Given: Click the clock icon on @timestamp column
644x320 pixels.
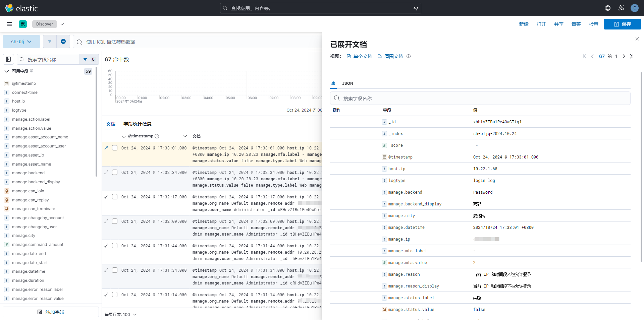Looking at the screenshot, I should pyautogui.click(x=157, y=136).
